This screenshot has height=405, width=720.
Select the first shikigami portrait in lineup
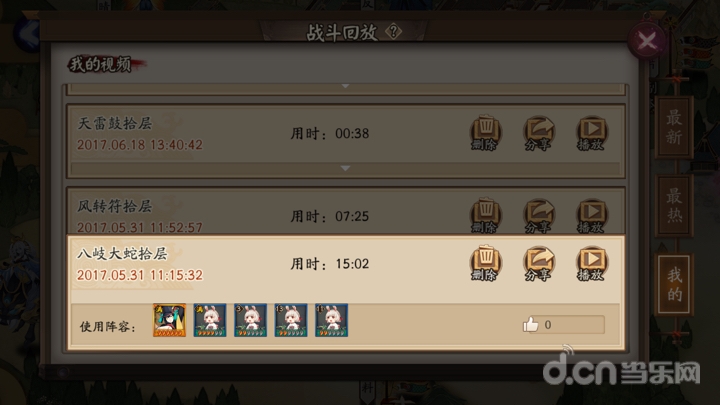click(x=169, y=320)
